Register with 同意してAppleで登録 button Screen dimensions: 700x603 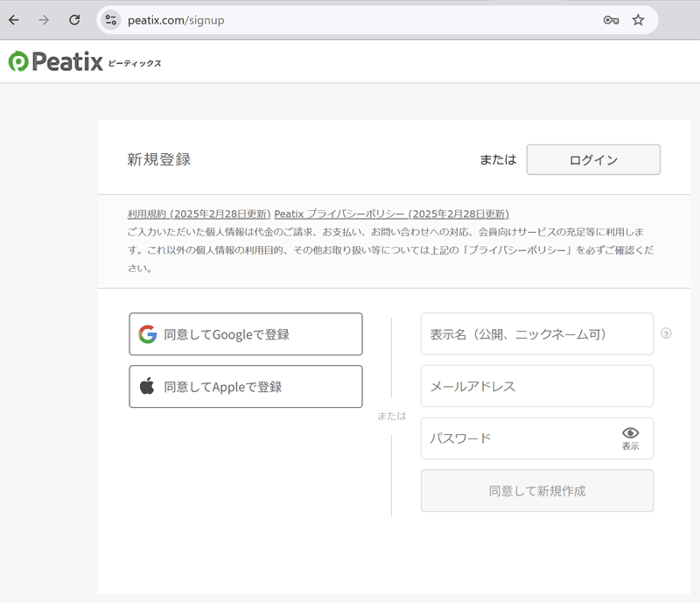pos(246,386)
